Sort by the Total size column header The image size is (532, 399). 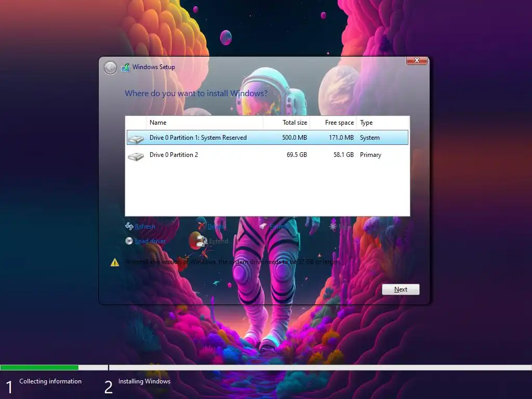point(286,123)
